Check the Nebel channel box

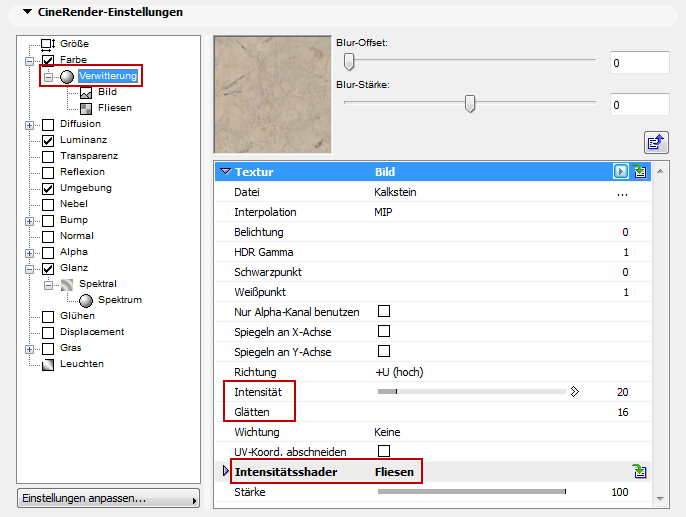tap(48, 204)
